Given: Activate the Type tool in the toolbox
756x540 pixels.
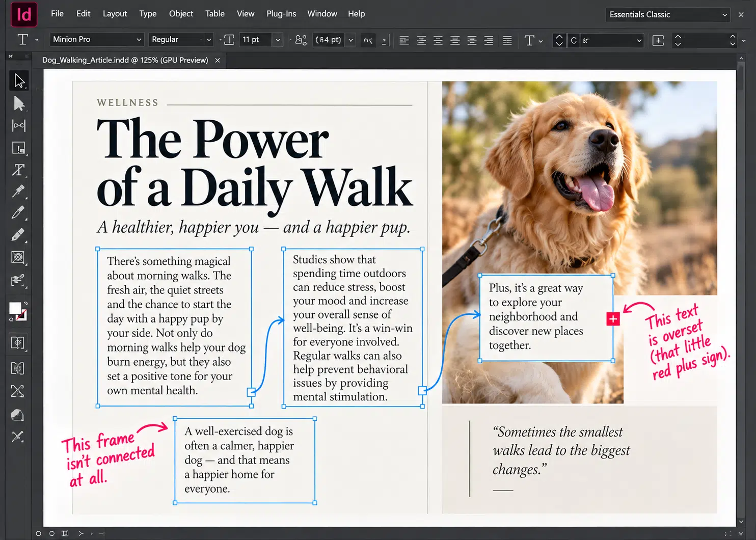Looking at the screenshot, I should [x=19, y=170].
